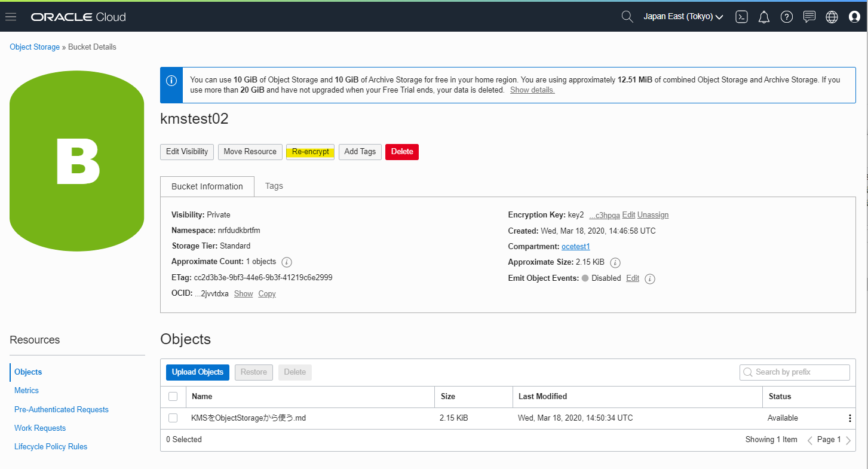
Task: Open the help question mark icon
Action: (787, 17)
